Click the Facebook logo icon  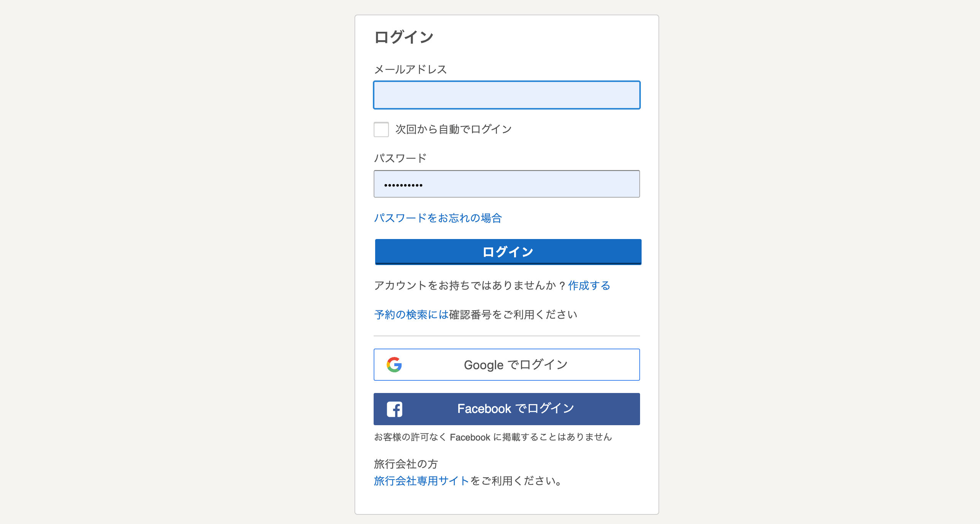point(395,409)
